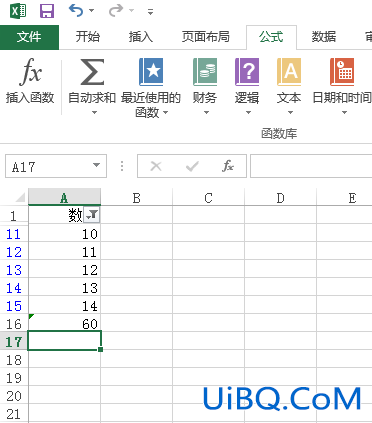Click the Select All corner triangle

coord(20,198)
